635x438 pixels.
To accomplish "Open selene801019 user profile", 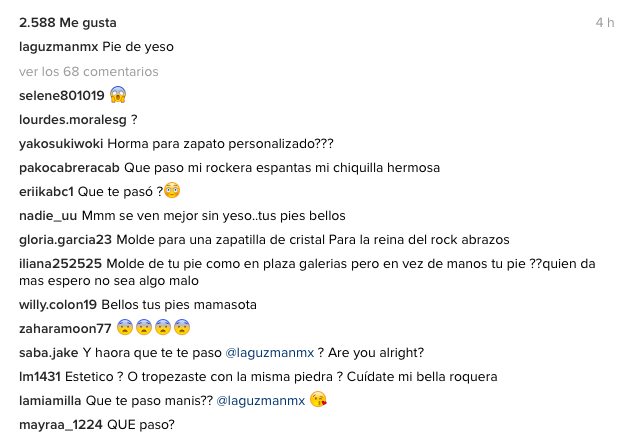I will pyautogui.click(x=62, y=96).
